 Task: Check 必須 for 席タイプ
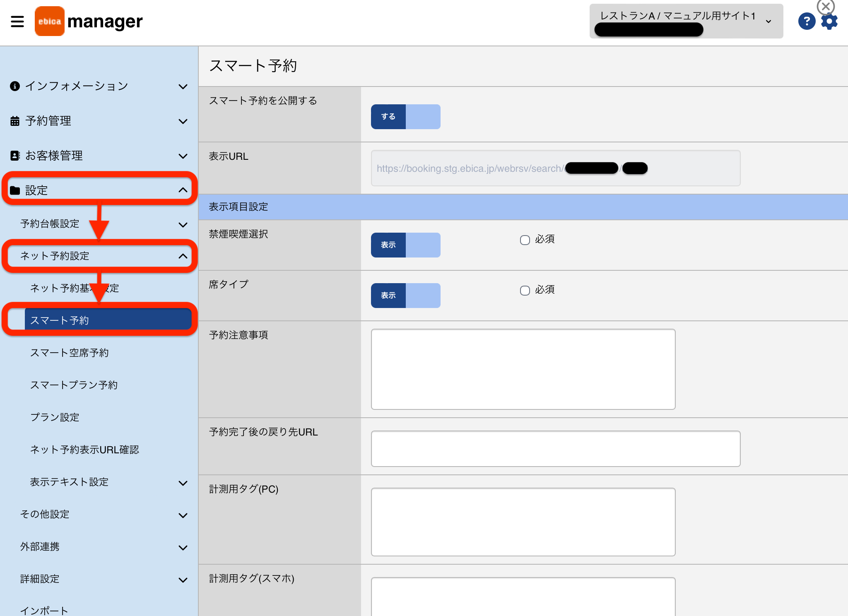[x=525, y=290]
